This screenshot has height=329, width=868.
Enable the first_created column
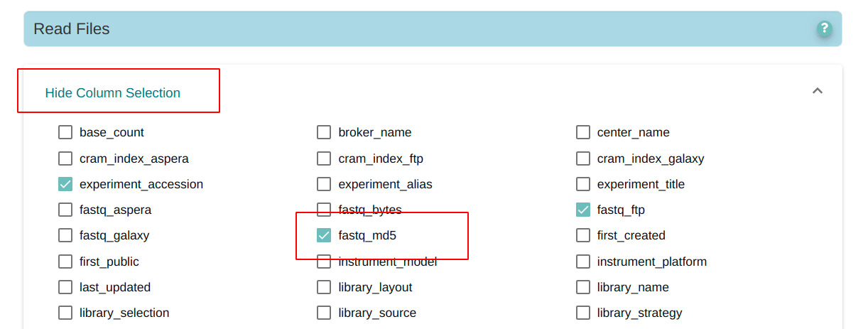[x=583, y=235]
